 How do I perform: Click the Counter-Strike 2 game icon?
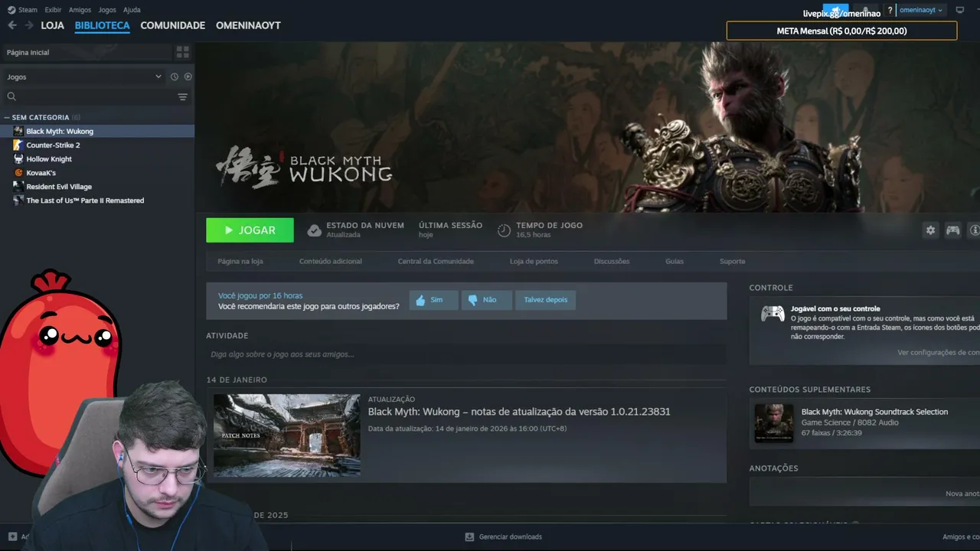[x=18, y=145]
